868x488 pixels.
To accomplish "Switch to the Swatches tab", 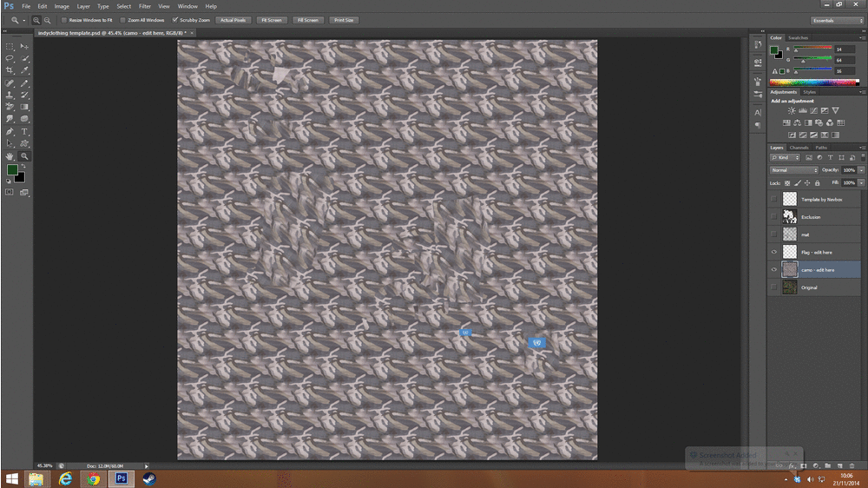I will click(x=798, y=37).
